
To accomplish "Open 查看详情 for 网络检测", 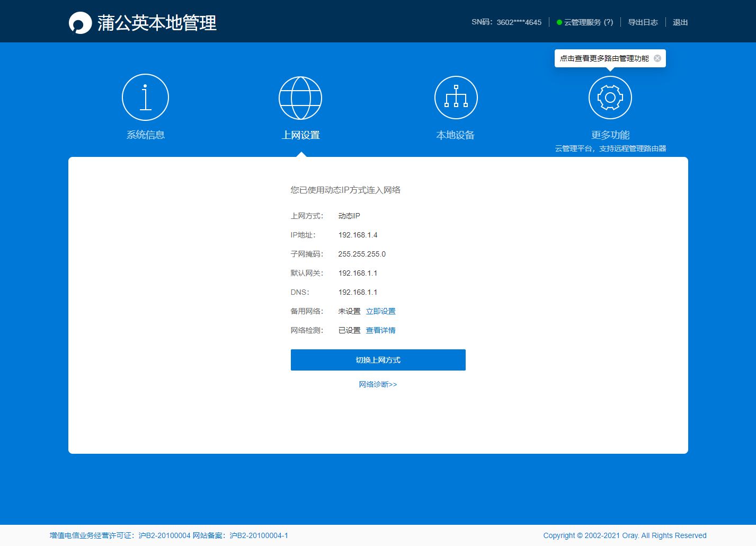I will [381, 330].
